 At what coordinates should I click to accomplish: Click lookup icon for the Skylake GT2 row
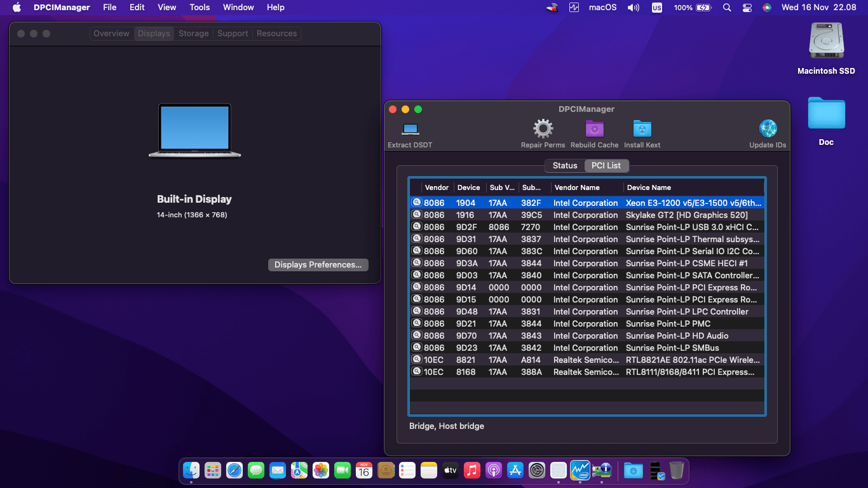pos(416,215)
